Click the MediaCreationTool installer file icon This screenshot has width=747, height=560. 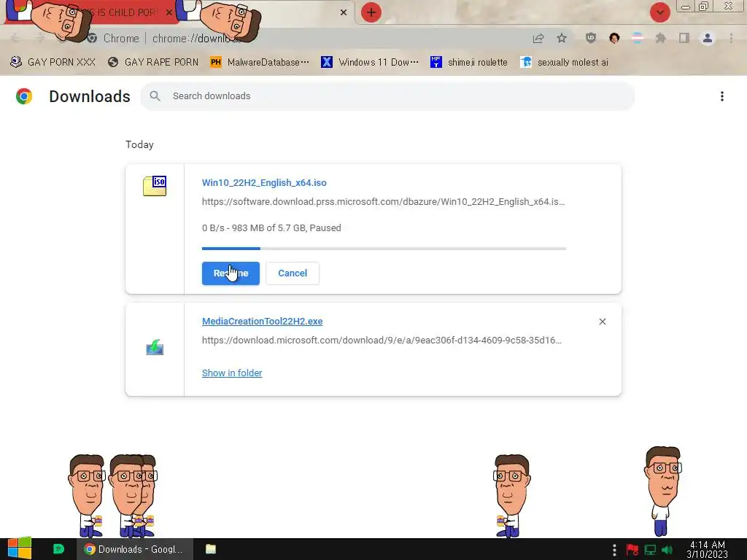pyautogui.click(x=155, y=347)
